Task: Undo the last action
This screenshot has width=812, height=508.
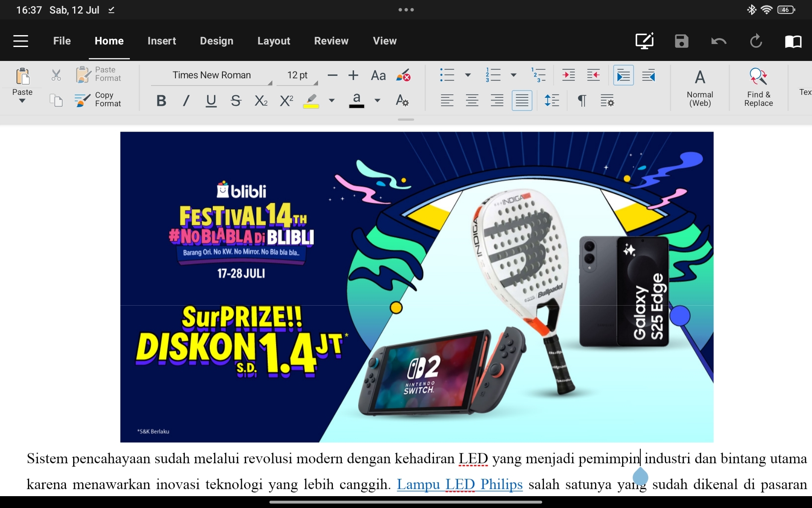Action: (719, 41)
